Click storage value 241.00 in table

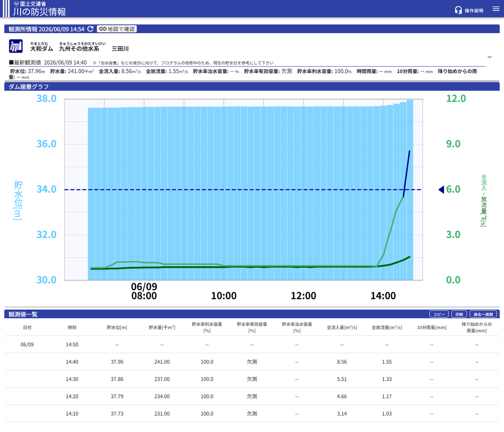[x=162, y=362]
